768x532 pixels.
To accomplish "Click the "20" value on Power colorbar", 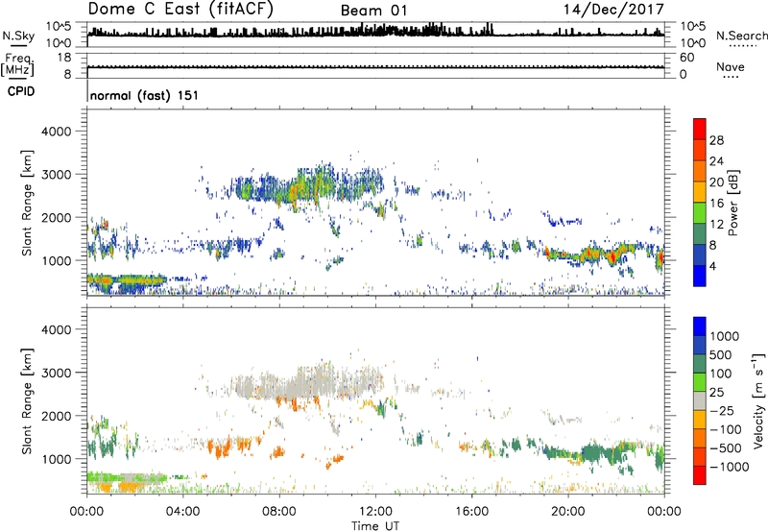I will [716, 182].
